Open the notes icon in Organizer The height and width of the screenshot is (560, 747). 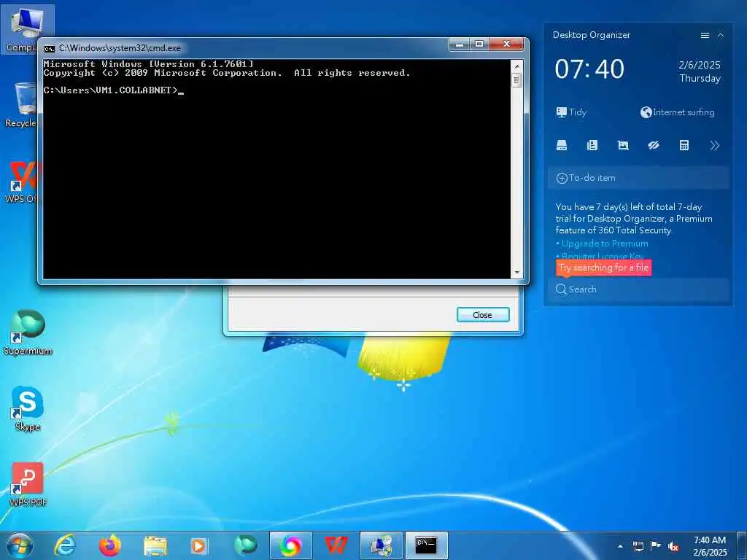pos(592,145)
